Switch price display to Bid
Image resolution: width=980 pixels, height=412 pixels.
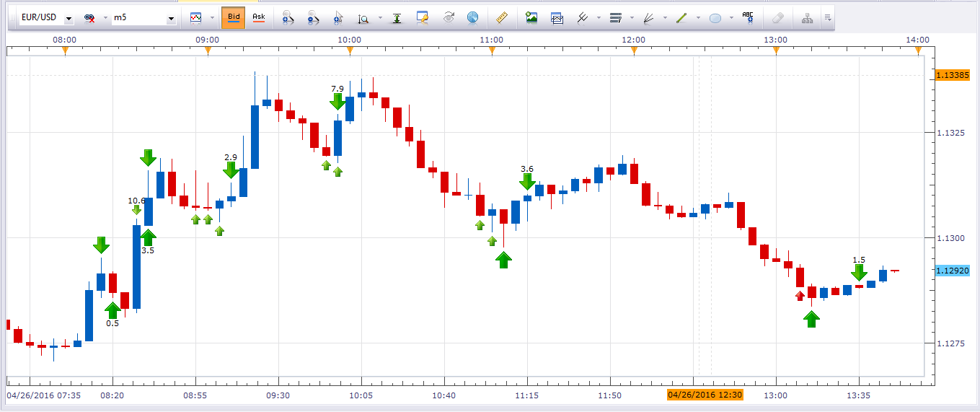(233, 17)
